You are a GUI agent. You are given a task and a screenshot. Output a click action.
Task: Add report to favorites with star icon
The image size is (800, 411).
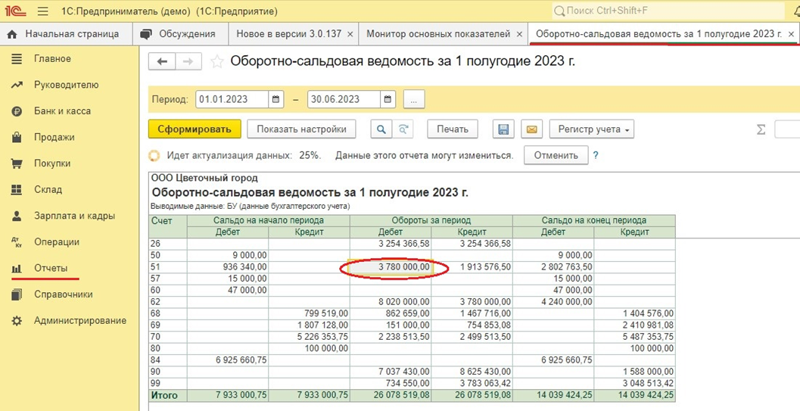217,62
